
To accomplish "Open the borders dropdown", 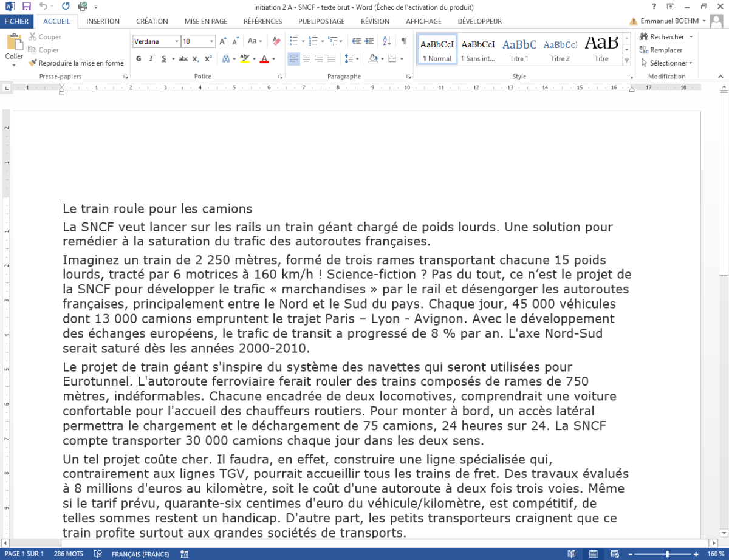I will 402,59.
